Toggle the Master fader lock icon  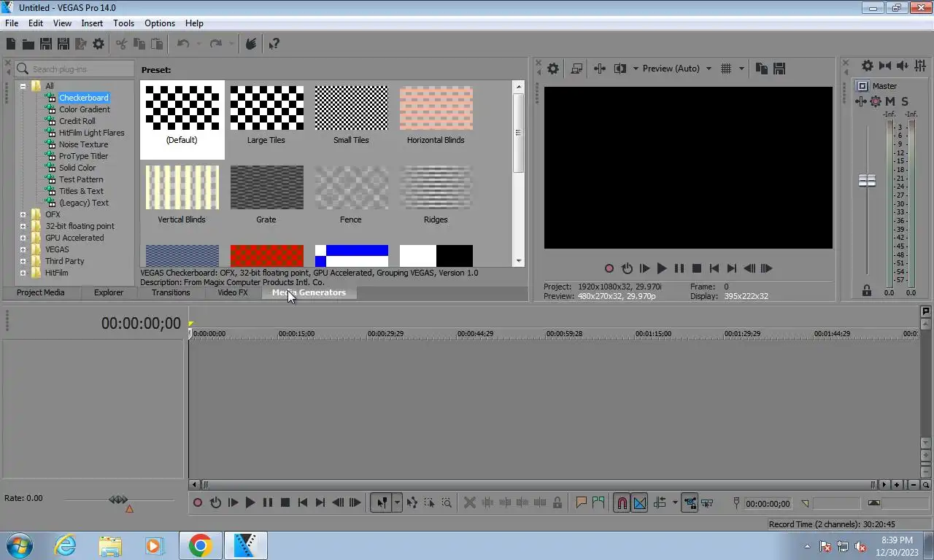coord(867,290)
